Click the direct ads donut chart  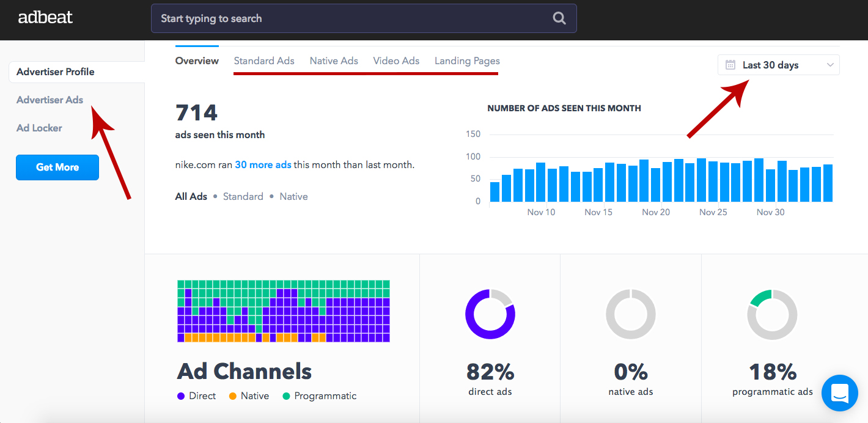click(x=490, y=314)
